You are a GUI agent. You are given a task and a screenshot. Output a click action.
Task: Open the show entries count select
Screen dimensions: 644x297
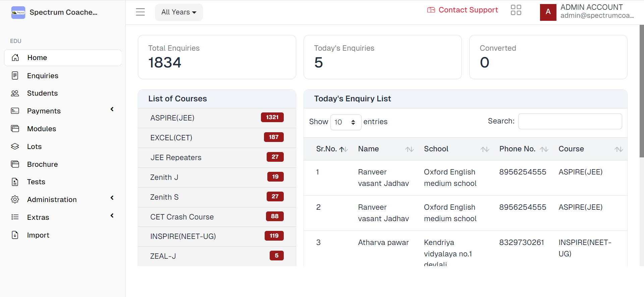pyautogui.click(x=346, y=122)
